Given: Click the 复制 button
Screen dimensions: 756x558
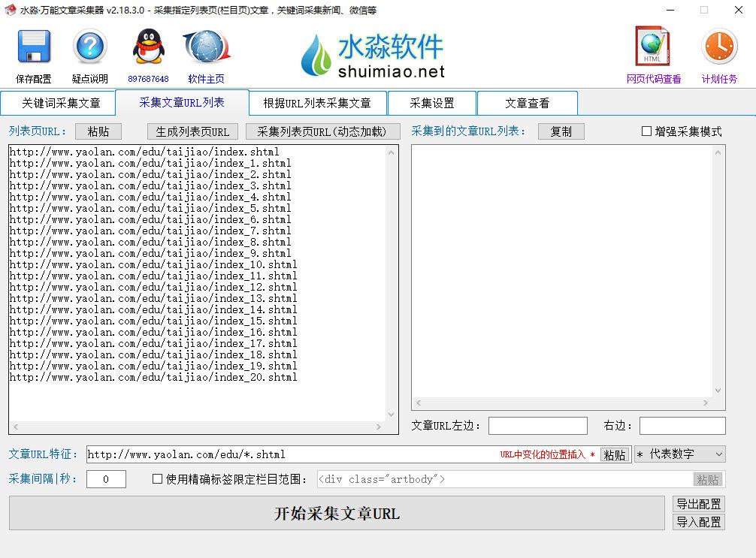Looking at the screenshot, I should point(561,131).
